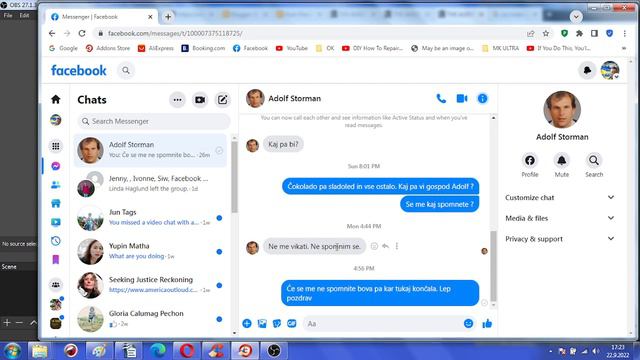Open File menu in OBS window
640x360 pixels.
8,16
